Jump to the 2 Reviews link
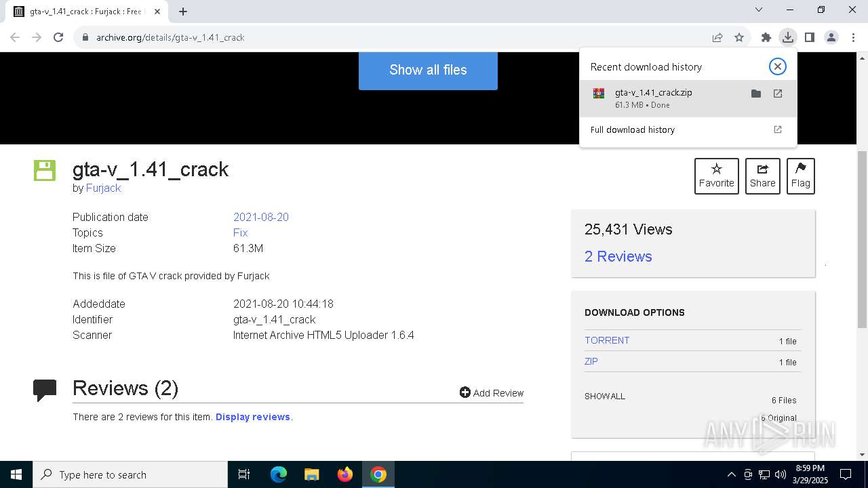Viewport: 868px width, 488px height. [x=618, y=256]
